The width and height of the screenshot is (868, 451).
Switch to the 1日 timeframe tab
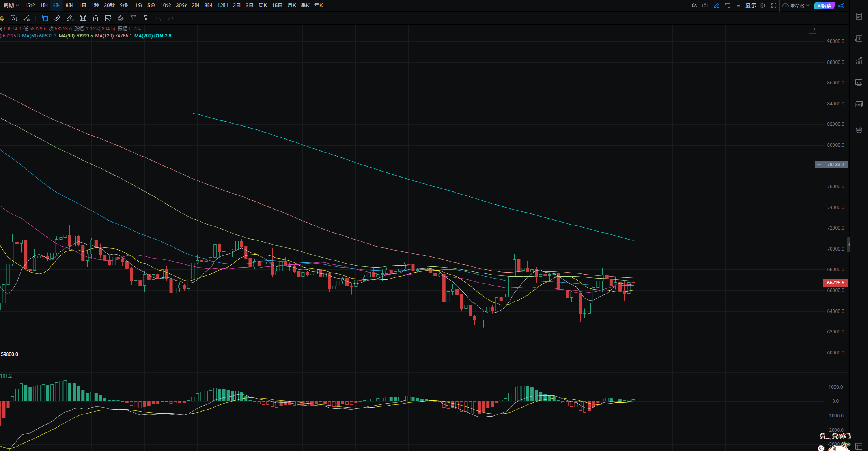point(82,6)
